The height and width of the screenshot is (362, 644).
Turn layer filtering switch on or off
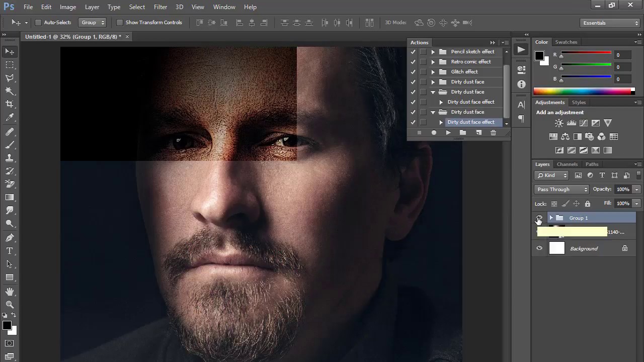tap(639, 175)
